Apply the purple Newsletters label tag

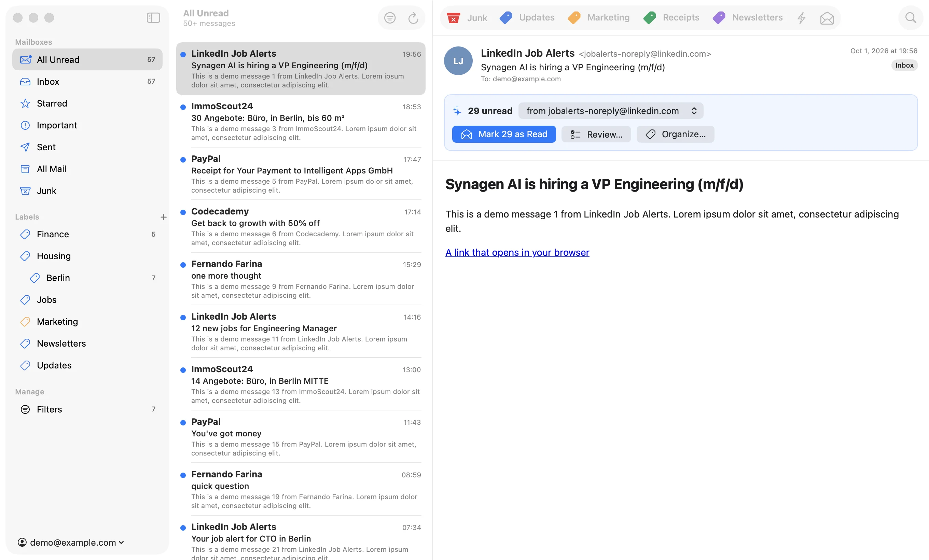[748, 18]
